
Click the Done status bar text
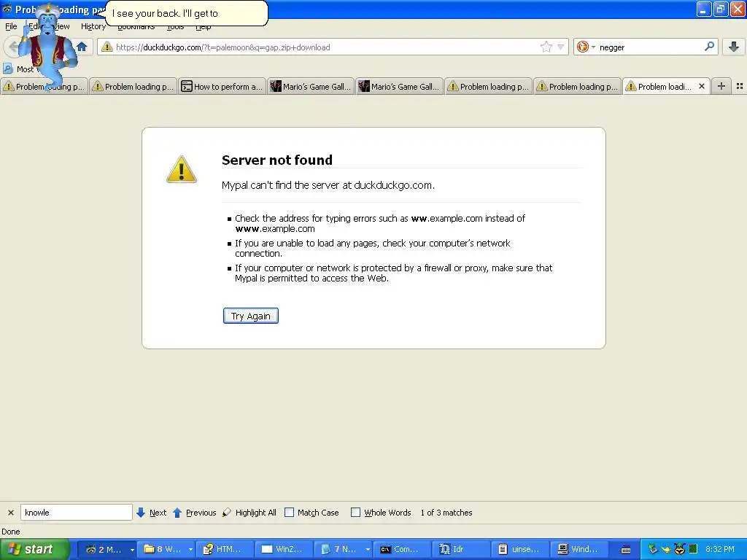(11, 532)
